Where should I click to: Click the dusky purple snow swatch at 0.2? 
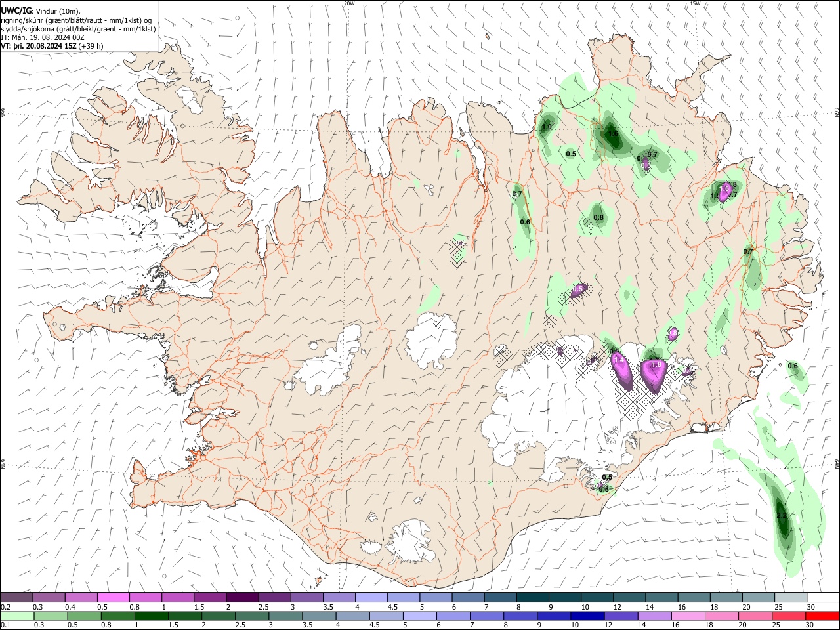pos(16,598)
